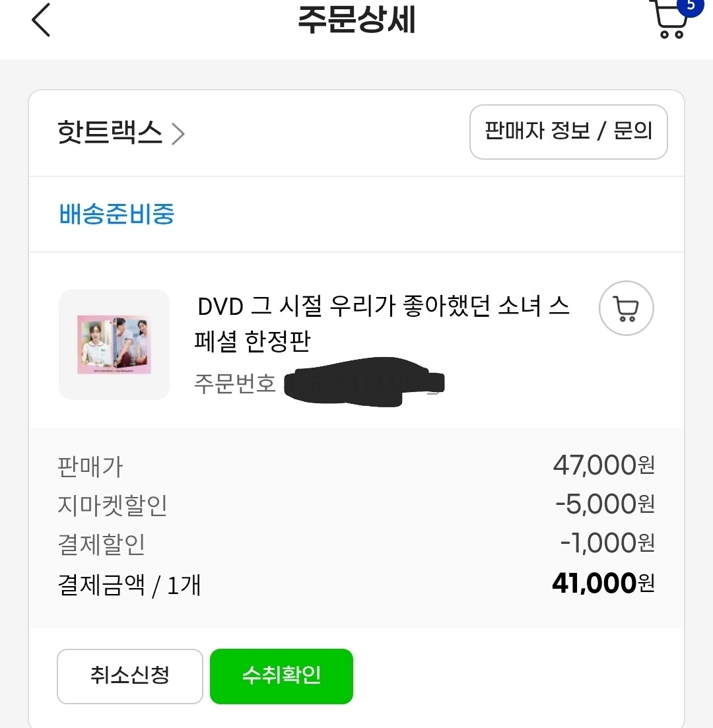
Task: Tap the redacted 주문번호 order number
Action: point(363,383)
